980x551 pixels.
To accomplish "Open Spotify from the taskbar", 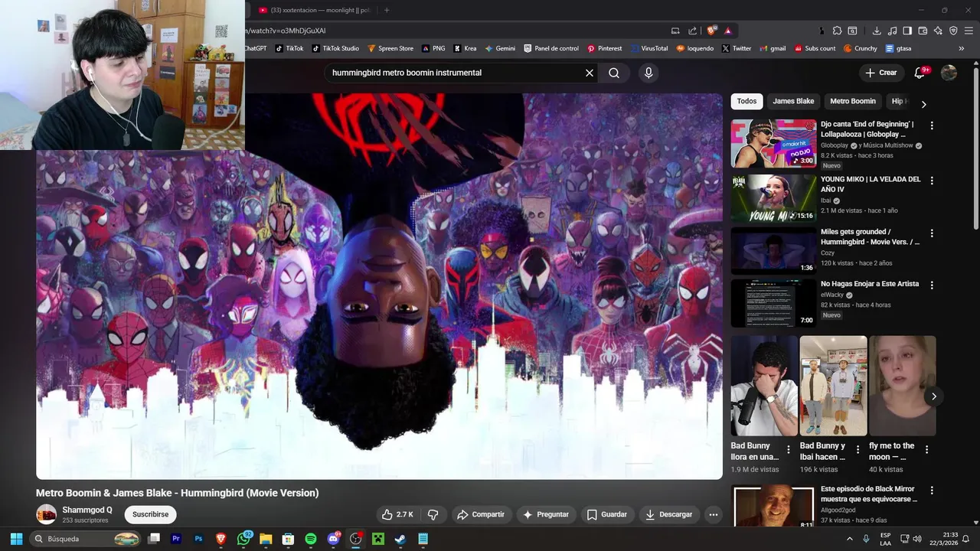I will pos(310,539).
